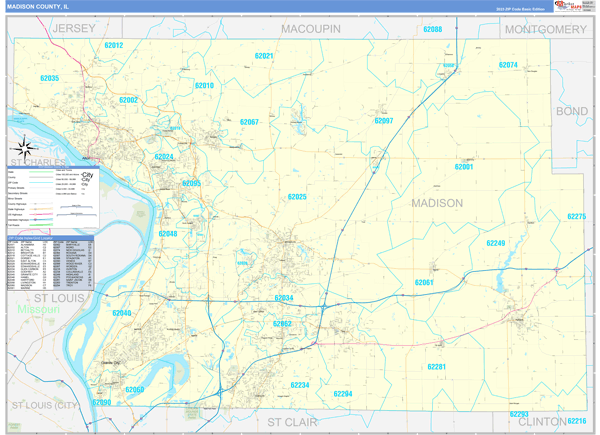Viewport: 600px width, 435px height.
Task: Choose the 62249 ZIP area label
Action: click(496, 243)
